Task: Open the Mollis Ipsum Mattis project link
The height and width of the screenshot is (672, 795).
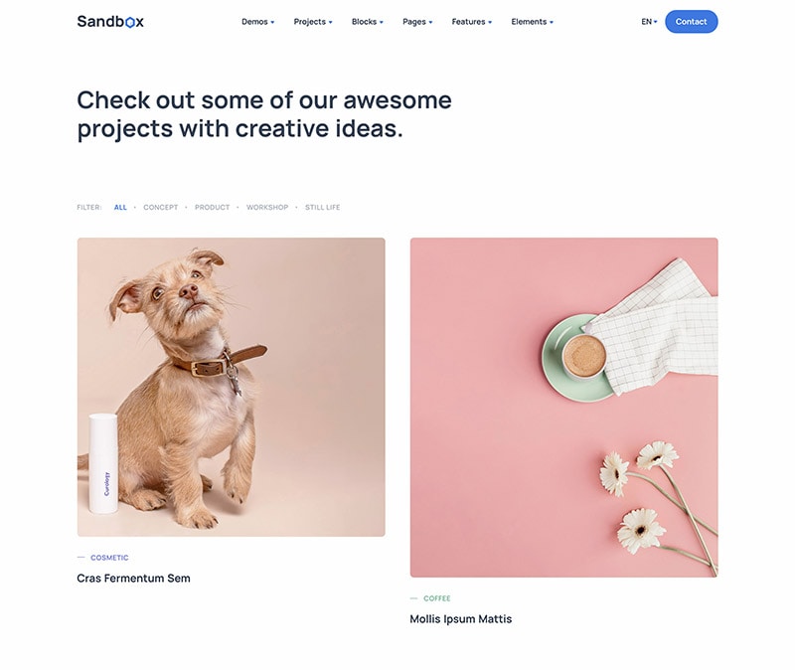Action: tap(461, 619)
